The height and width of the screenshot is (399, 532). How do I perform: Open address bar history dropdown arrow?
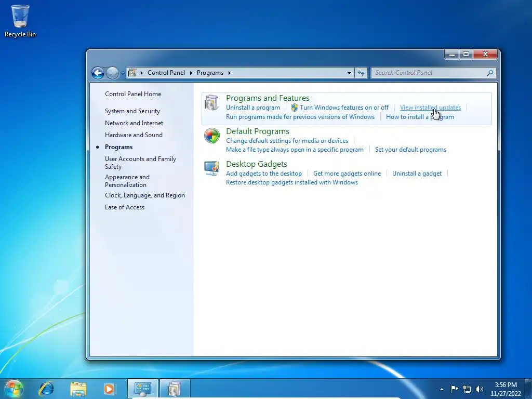click(349, 73)
